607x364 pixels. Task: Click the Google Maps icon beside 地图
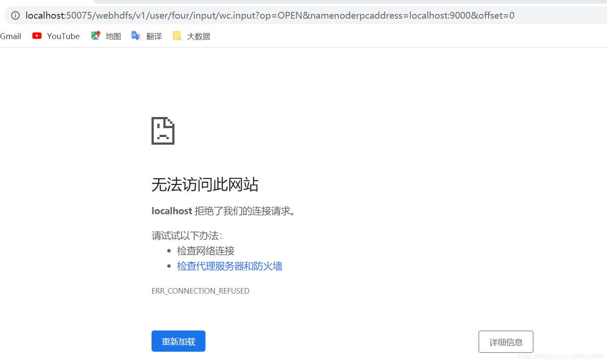tap(96, 36)
